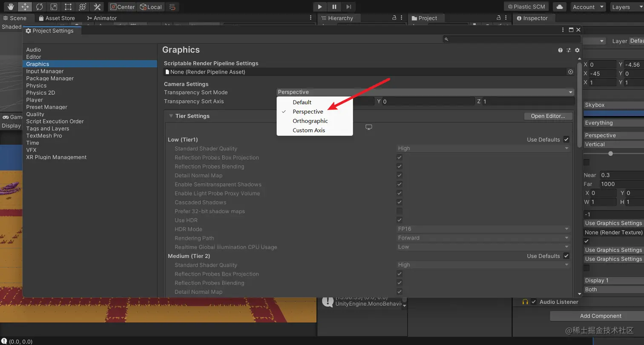Select Player in settings category list

[x=34, y=100]
